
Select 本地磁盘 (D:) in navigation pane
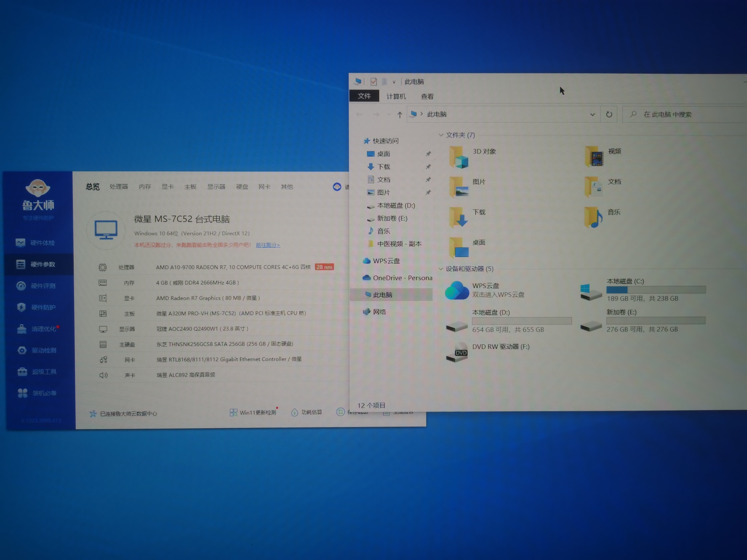point(391,205)
